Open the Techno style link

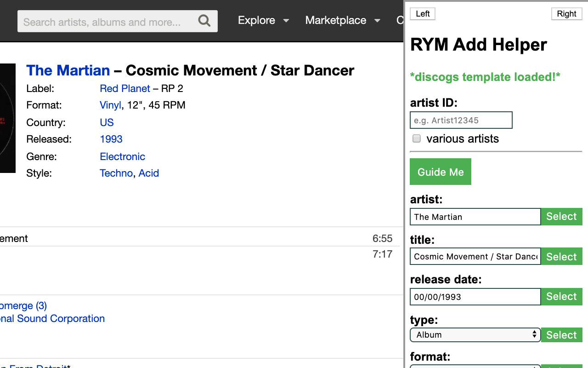(116, 173)
